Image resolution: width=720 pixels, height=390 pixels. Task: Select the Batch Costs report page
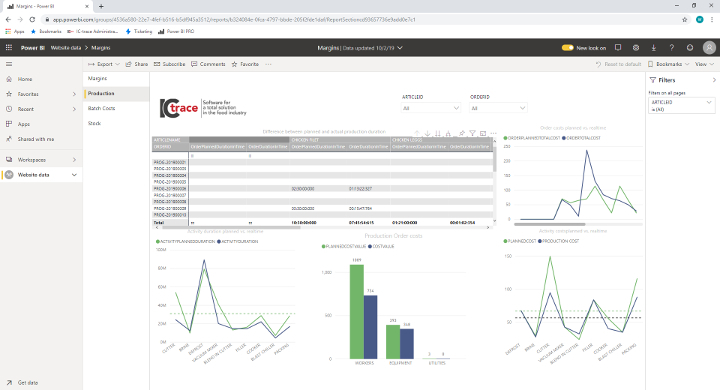click(101, 108)
